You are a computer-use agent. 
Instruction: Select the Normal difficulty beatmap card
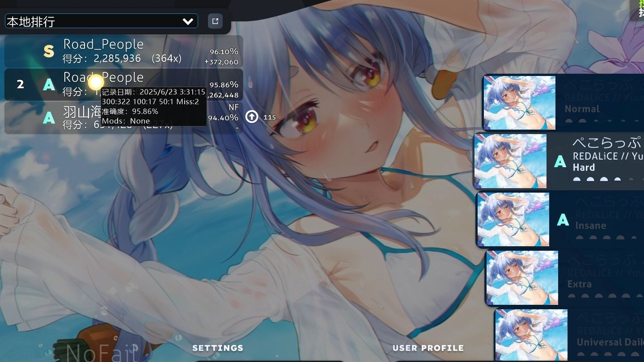[563, 103]
